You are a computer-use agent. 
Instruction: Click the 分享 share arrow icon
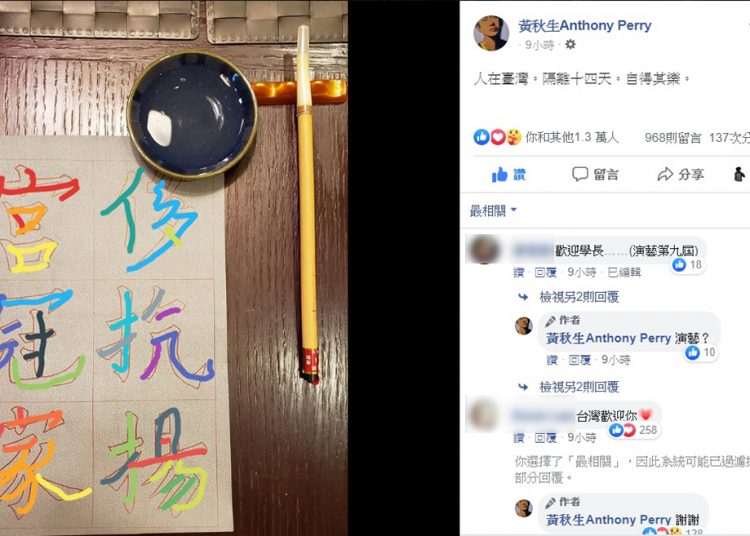click(x=665, y=175)
